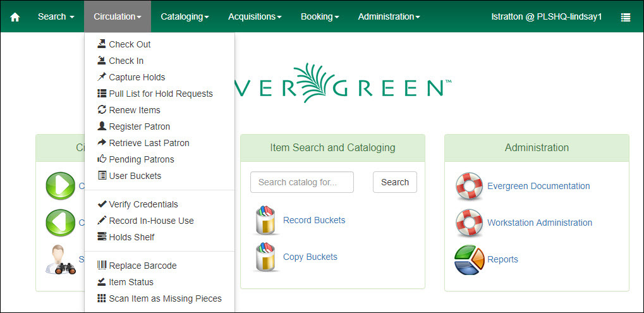Click the Verify Credentials checkmark icon

click(102, 204)
